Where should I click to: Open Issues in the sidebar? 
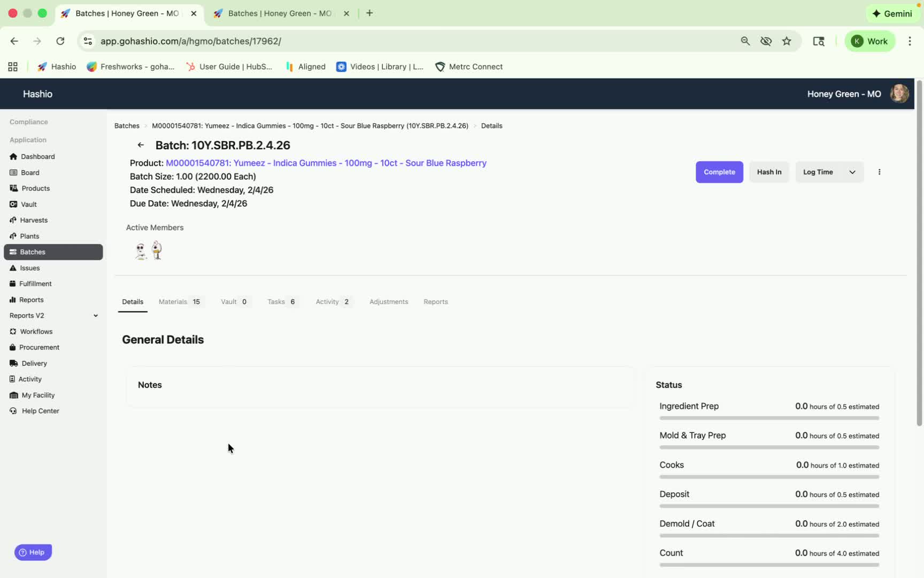(25, 268)
